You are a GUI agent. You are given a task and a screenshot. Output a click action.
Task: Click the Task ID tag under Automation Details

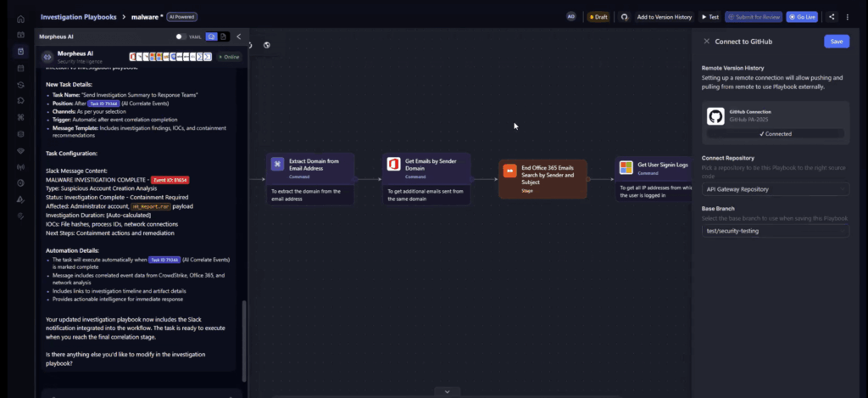point(164,260)
